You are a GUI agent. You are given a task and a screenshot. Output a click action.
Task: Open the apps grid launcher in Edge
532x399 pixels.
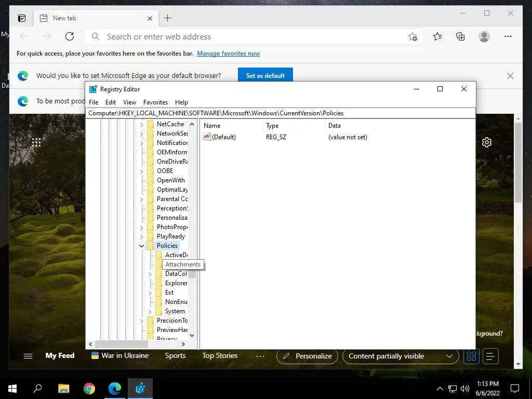tap(36, 142)
